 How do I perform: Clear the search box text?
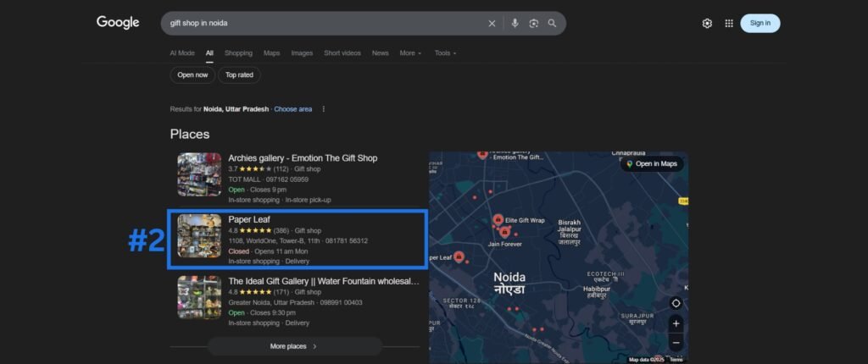[492, 24]
